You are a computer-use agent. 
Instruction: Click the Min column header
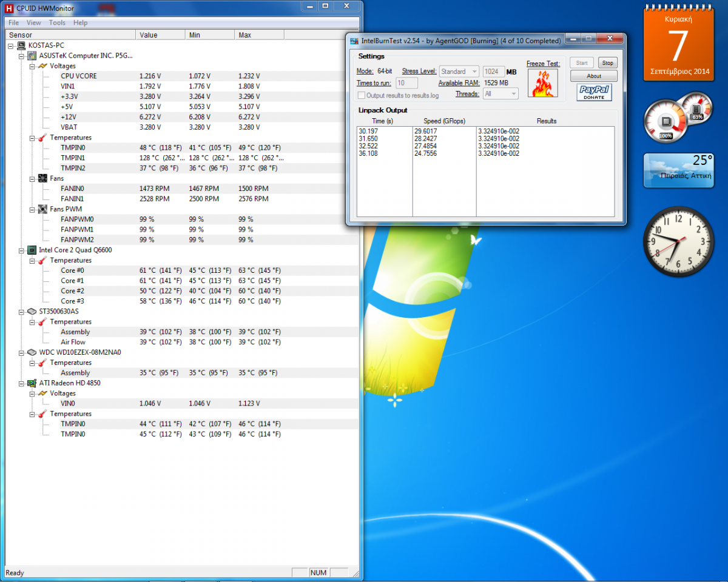pyautogui.click(x=210, y=35)
